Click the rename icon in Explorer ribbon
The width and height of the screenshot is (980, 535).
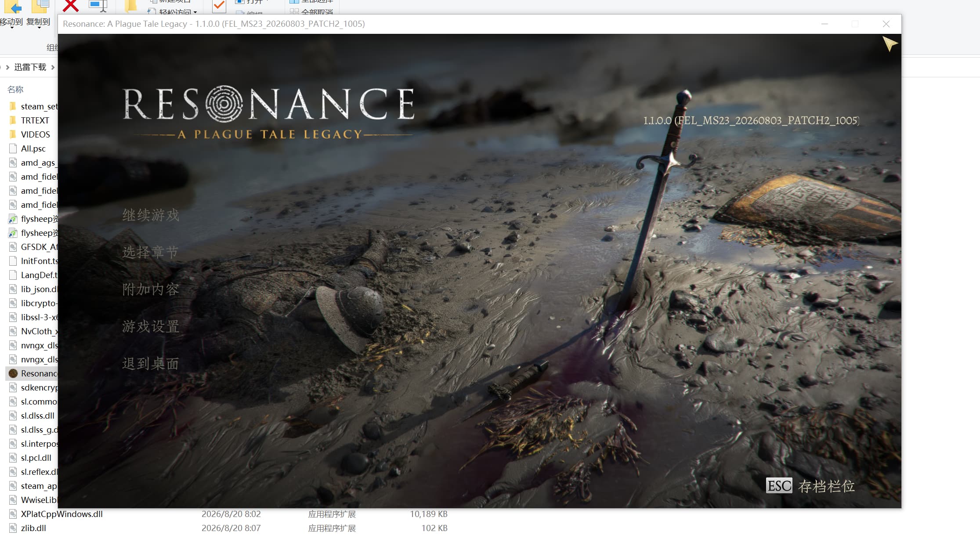(98, 5)
